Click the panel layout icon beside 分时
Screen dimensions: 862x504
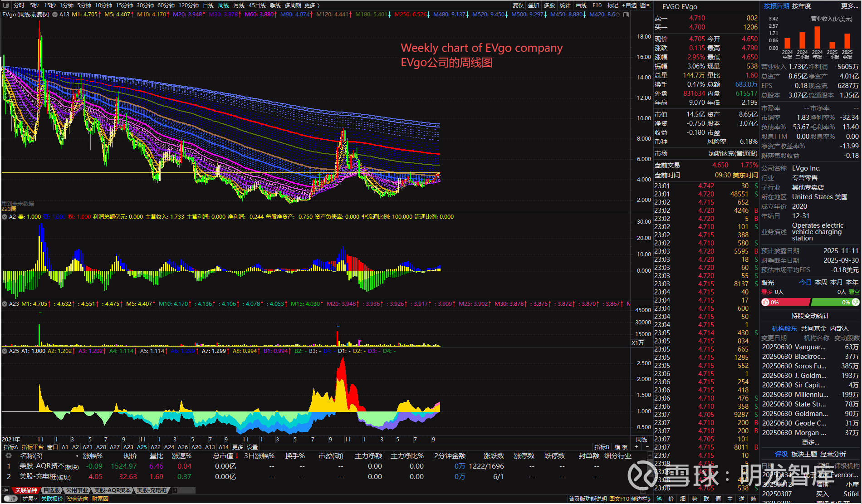pos(6,5)
